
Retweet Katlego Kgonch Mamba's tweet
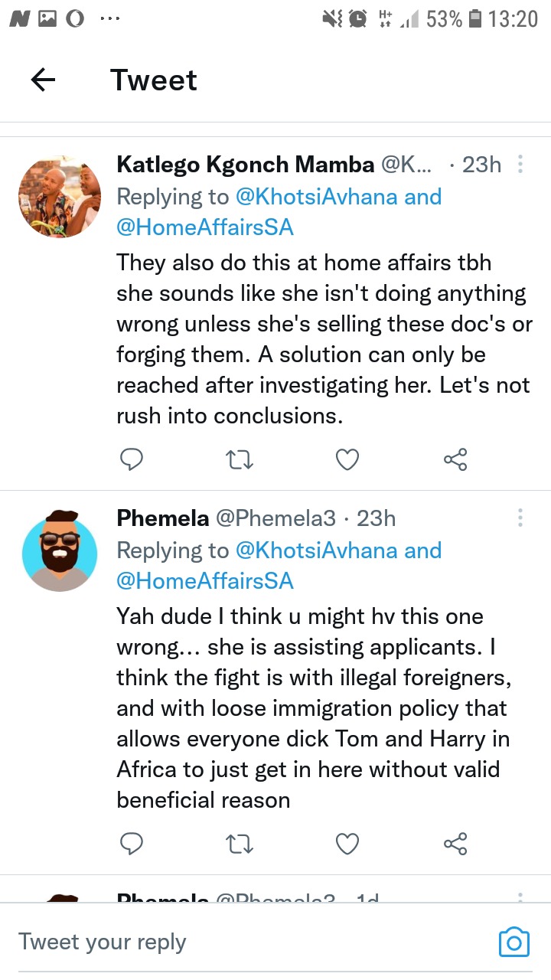click(x=240, y=459)
